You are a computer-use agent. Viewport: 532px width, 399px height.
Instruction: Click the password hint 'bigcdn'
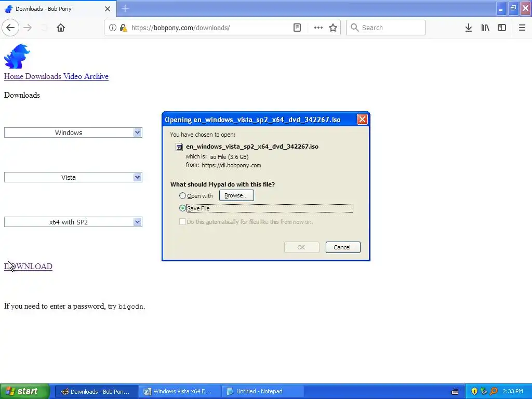(130, 307)
